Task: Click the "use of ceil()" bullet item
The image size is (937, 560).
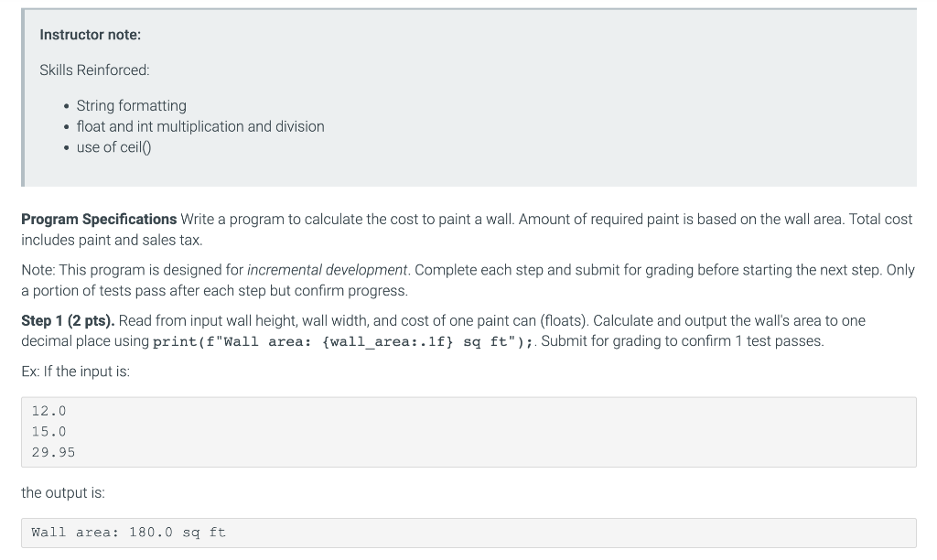Action: (113, 146)
